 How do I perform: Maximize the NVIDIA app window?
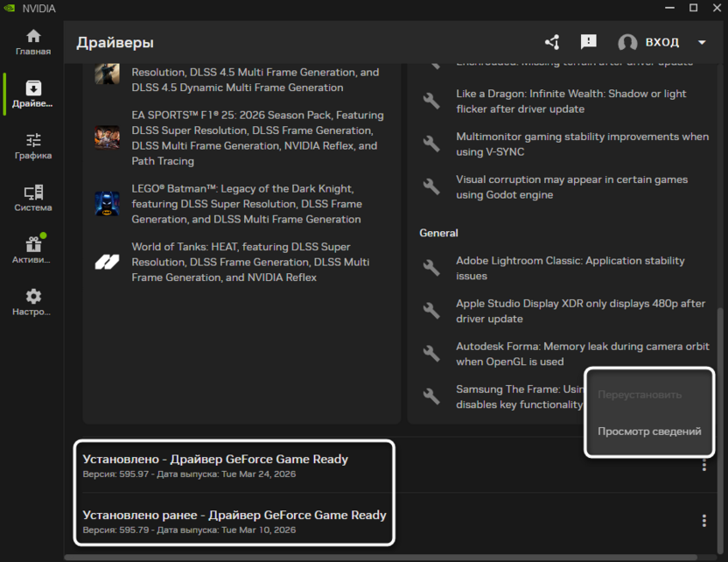click(693, 8)
